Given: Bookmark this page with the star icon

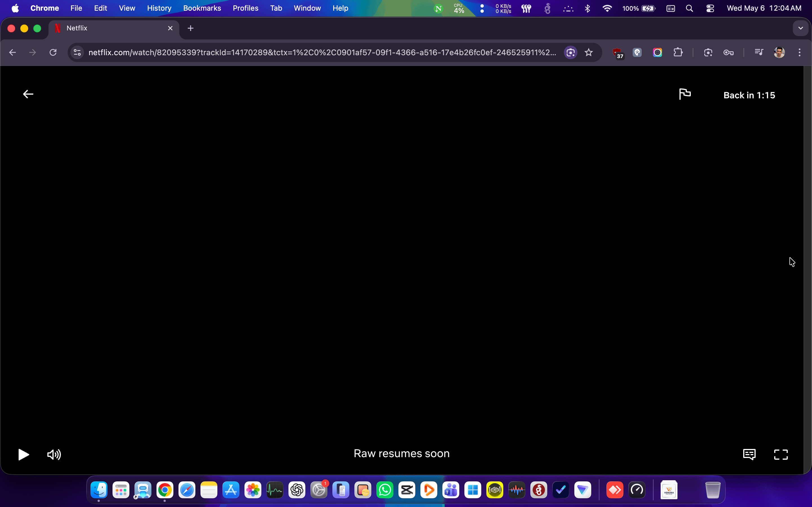Looking at the screenshot, I should click(x=588, y=52).
